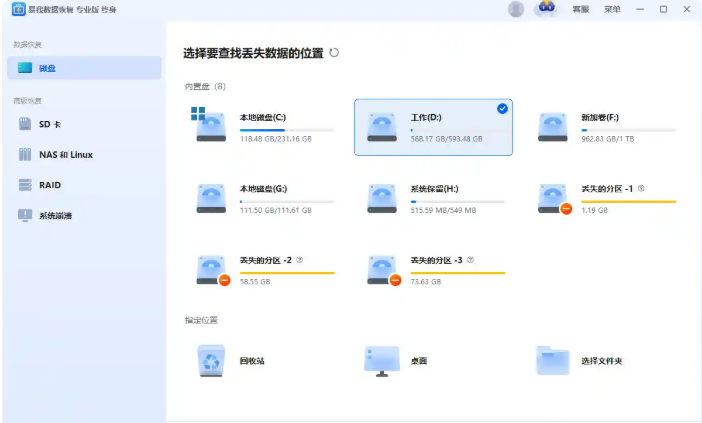702x423 pixels.
Task: Click the 588.17 GB/593.48 GB text
Action: 447,139
